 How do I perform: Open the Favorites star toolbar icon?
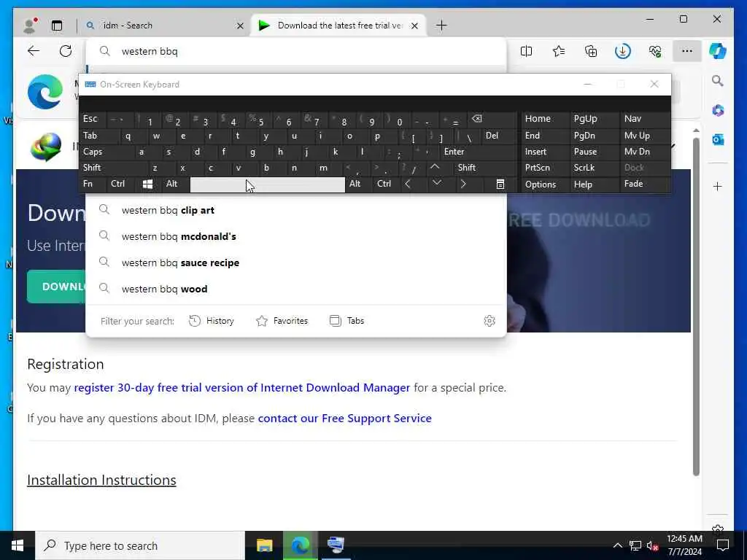tap(559, 51)
